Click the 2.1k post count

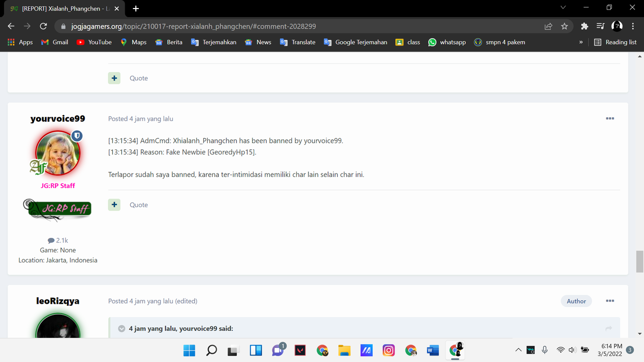(58, 240)
